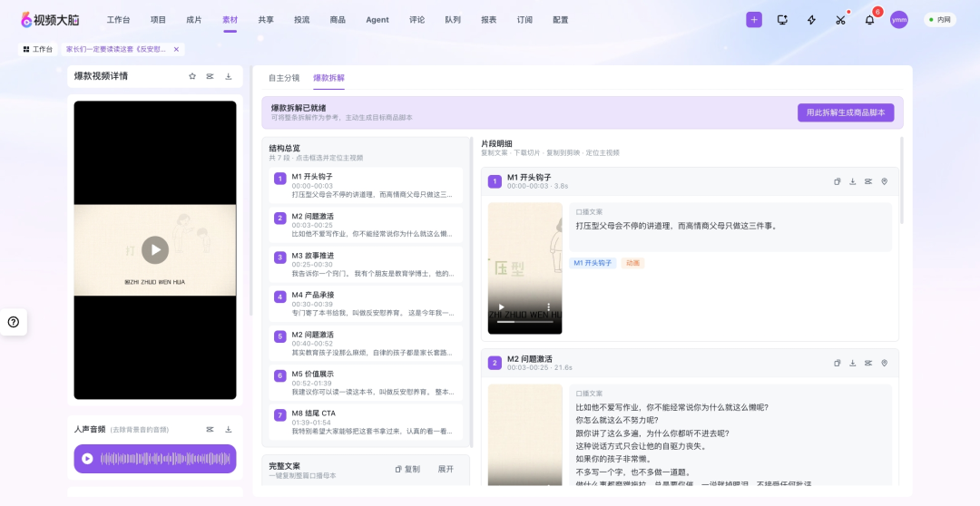980x506 pixels.
Task: Click the CapCut icon in 爆款视频详情 header
Action: pos(210,76)
